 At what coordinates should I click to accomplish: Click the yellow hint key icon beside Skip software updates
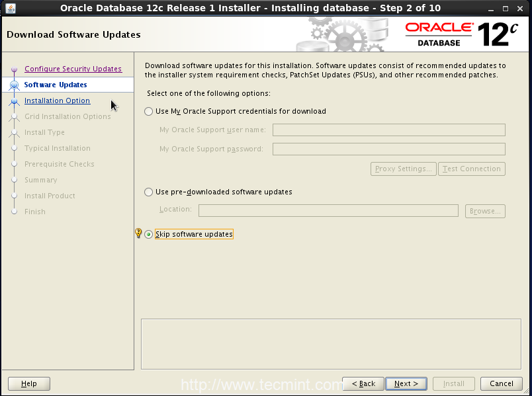138,233
